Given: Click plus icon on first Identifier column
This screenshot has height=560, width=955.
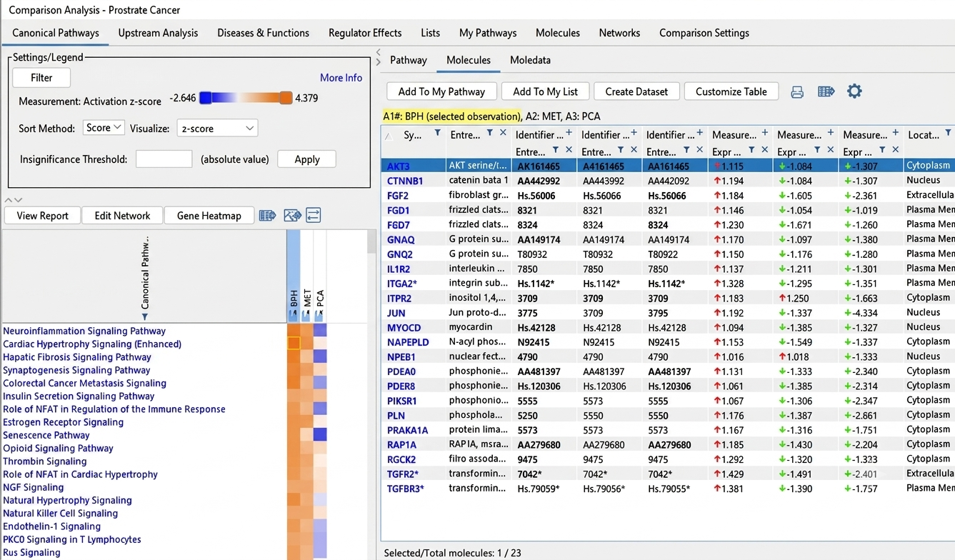Looking at the screenshot, I should [x=569, y=134].
